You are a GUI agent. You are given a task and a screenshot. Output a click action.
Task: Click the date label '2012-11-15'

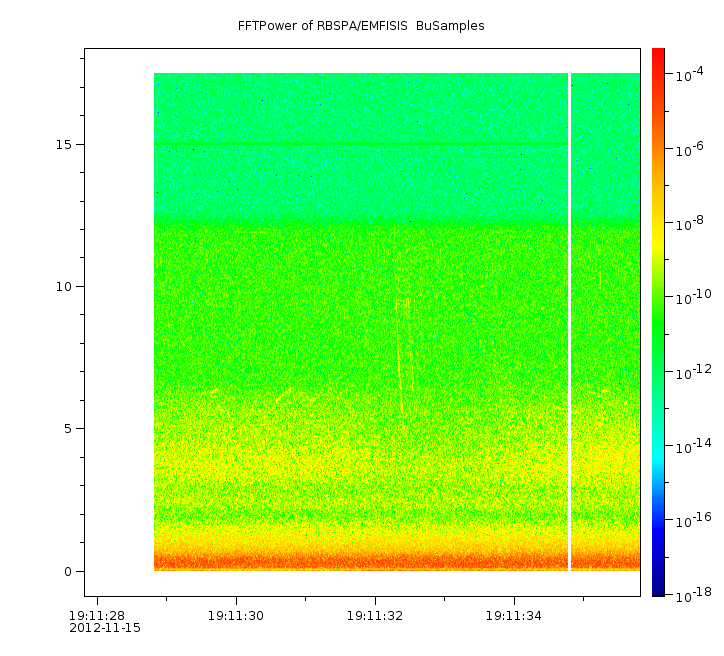[105, 628]
